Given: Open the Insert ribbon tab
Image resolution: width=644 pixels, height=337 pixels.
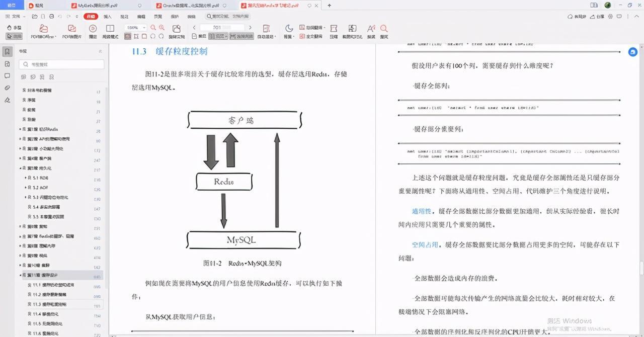Looking at the screenshot, I should pyautogui.click(x=108, y=17).
